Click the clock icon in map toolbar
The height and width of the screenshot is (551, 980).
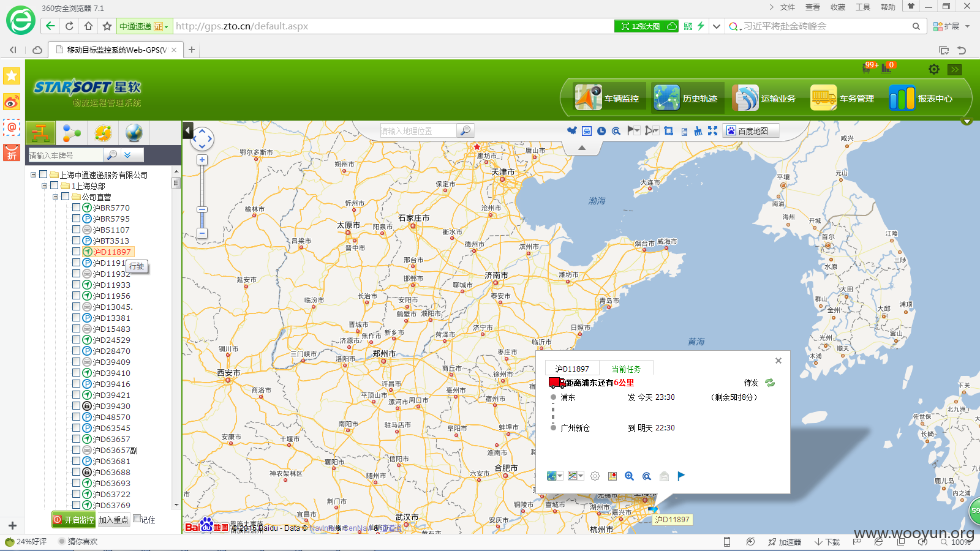(x=601, y=131)
